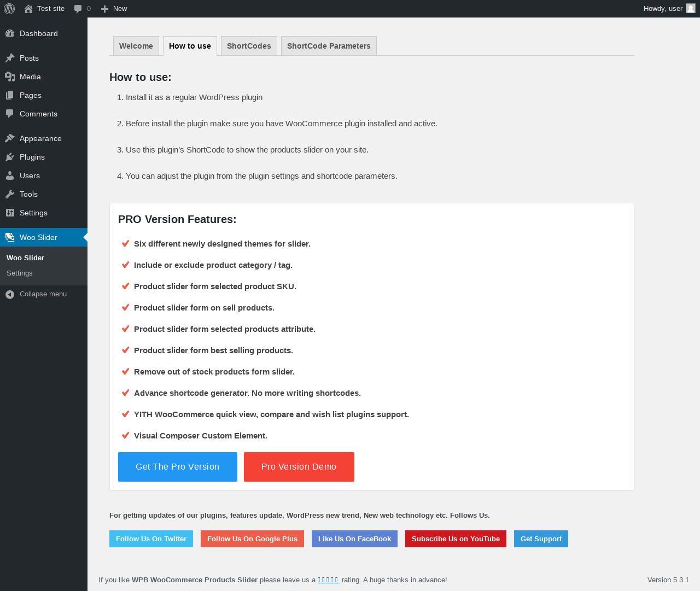700x591 pixels.
Task: Go to Pages in the sidebar
Action: click(44, 95)
